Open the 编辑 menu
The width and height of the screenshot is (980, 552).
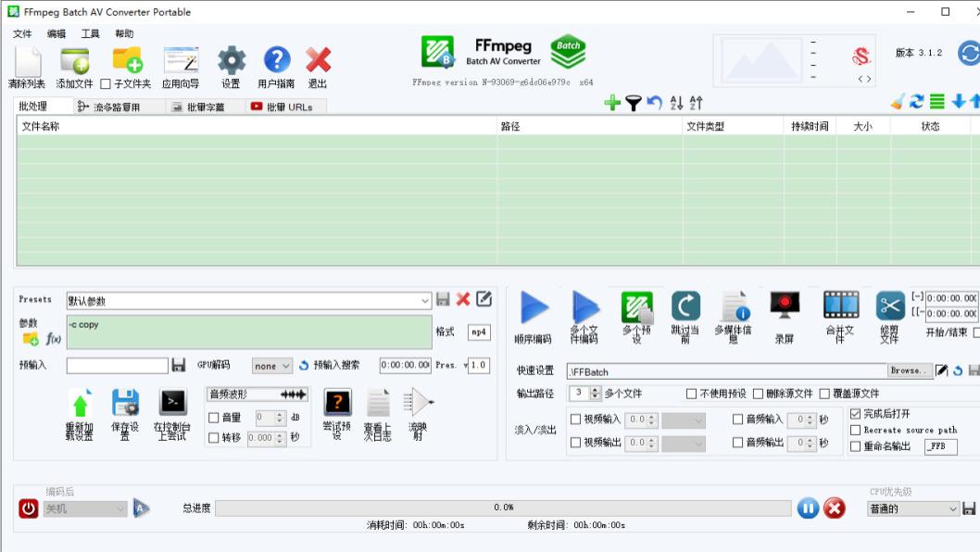point(57,33)
